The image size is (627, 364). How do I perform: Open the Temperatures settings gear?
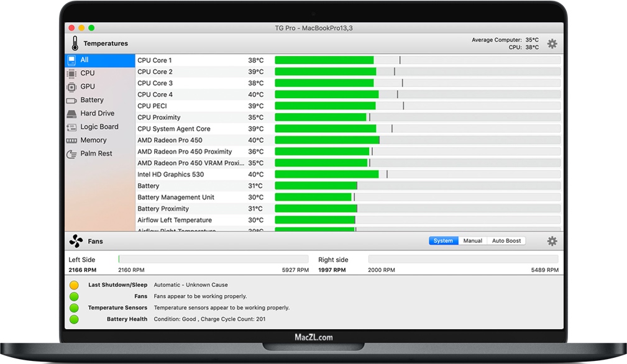[552, 43]
